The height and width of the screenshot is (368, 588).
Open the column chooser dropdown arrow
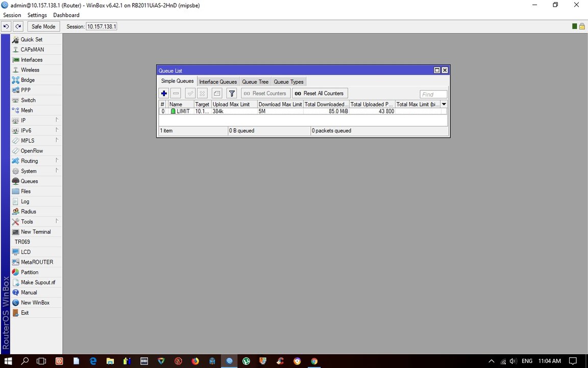pyautogui.click(x=444, y=104)
